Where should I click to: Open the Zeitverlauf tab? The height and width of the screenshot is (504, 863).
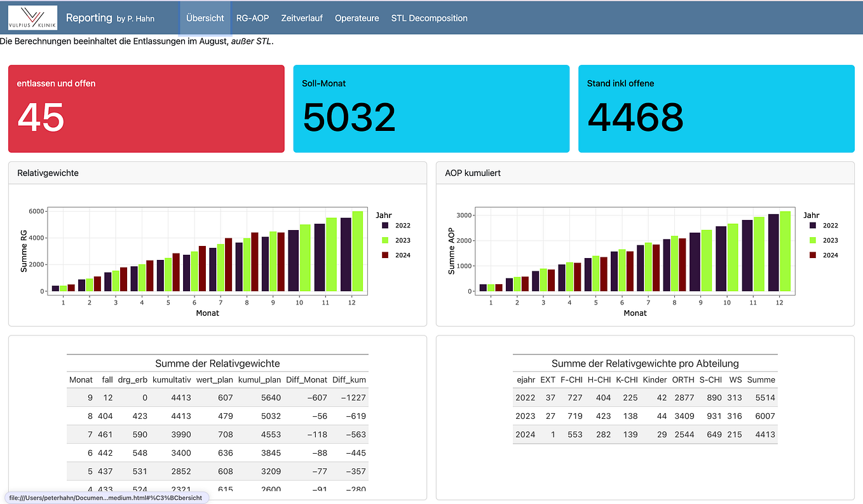tap(302, 18)
